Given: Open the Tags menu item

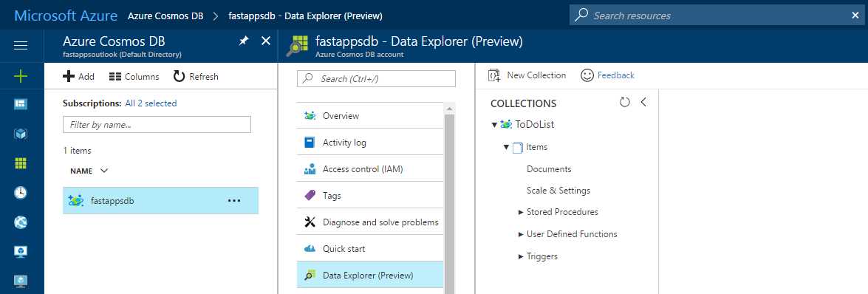Looking at the screenshot, I should pos(370,196).
